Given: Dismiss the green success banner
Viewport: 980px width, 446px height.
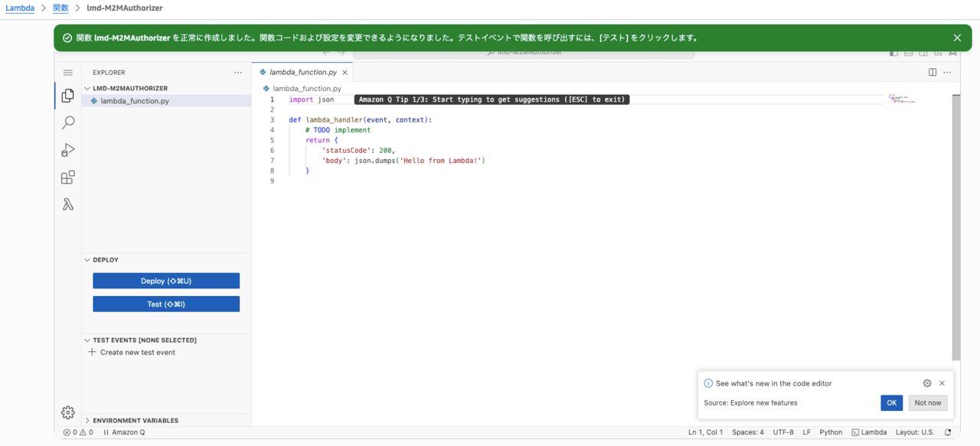Looking at the screenshot, I should click(x=957, y=37).
